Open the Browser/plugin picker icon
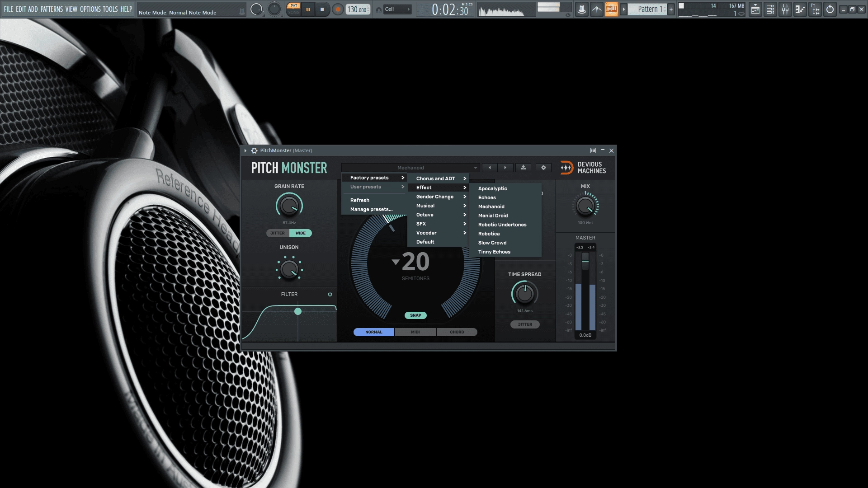 coord(815,9)
